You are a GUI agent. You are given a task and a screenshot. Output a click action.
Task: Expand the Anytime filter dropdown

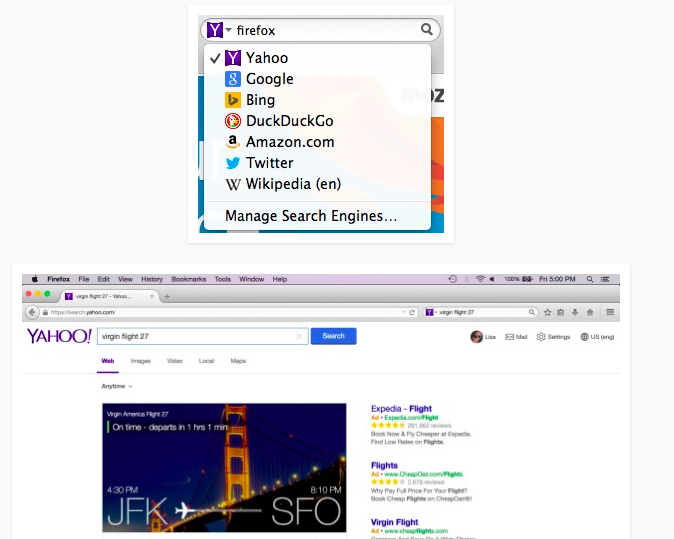(x=117, y=386)
